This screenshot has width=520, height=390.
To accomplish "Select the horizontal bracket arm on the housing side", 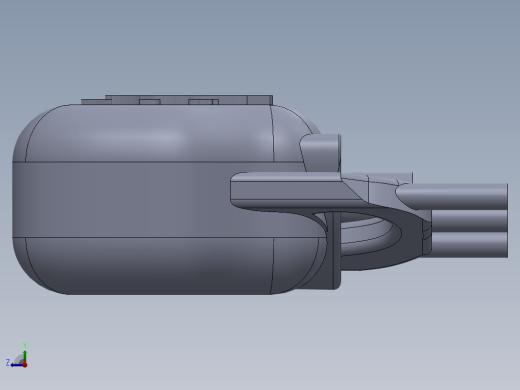I will point(293,191).
